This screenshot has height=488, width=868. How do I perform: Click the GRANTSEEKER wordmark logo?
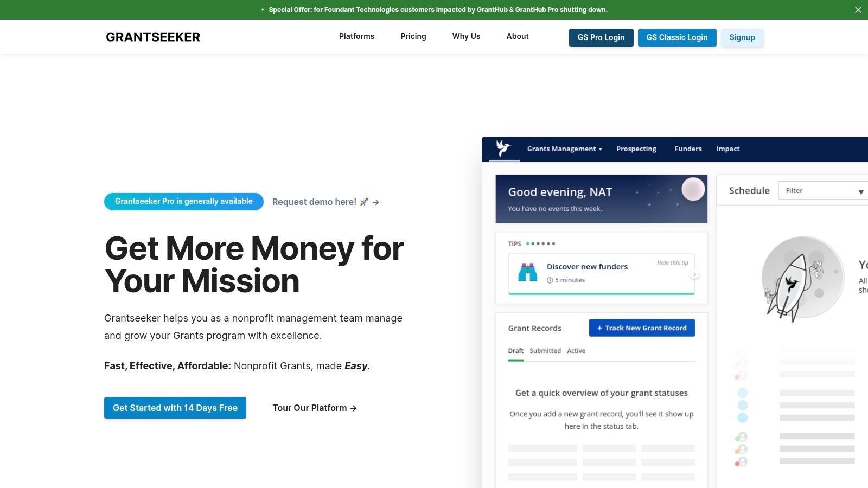click(x=153, y=36)
